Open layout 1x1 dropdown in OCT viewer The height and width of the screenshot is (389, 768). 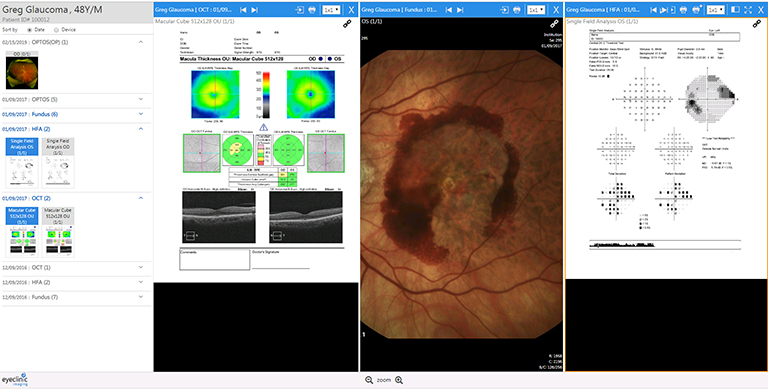pos(332,10)
